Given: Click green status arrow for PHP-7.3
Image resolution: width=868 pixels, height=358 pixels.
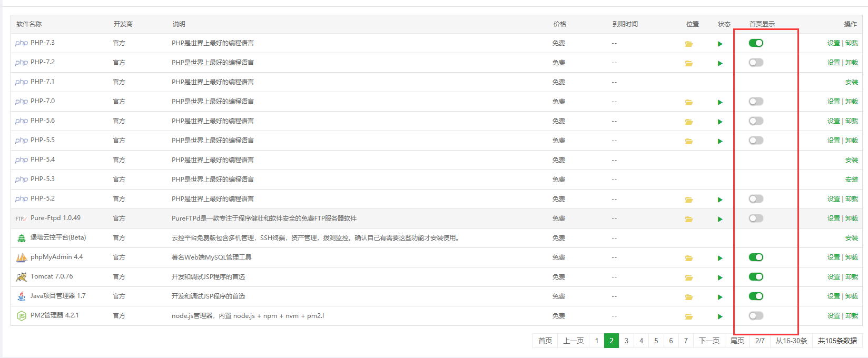Looking at the screenshot, I should point(720,44).
